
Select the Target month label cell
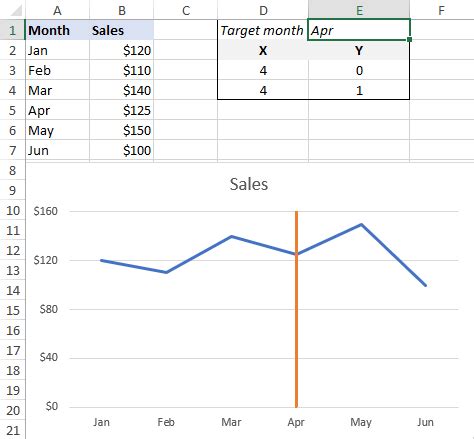click(263, 30)
